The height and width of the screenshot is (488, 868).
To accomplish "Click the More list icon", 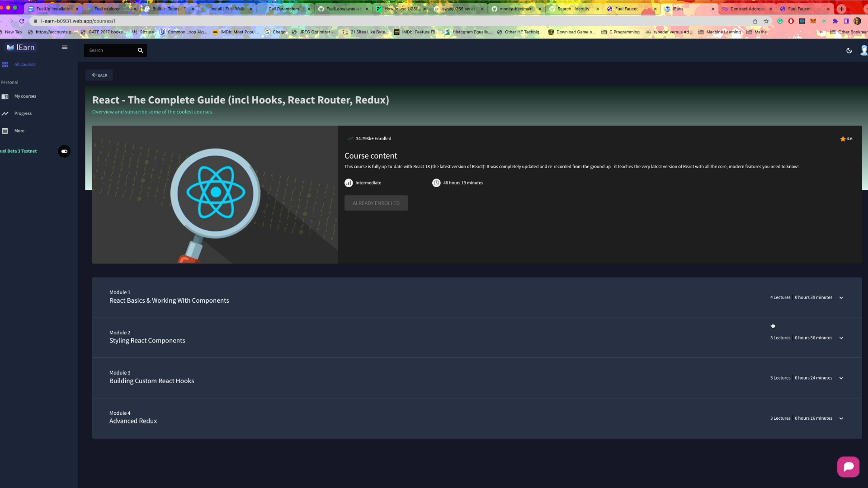I will tap(5, 131).
